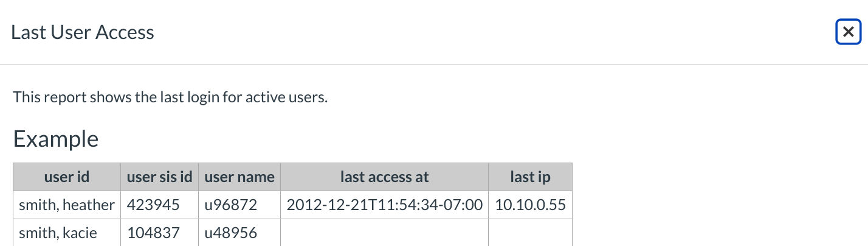Select the "last ip" column header

[x=530, y=177]
